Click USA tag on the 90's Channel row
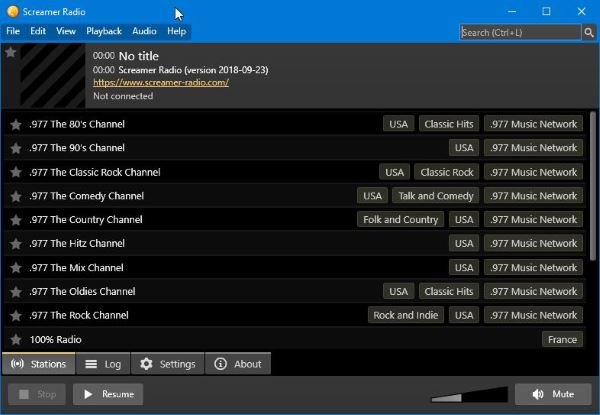 pyautogui.click(x=464, y=148)
